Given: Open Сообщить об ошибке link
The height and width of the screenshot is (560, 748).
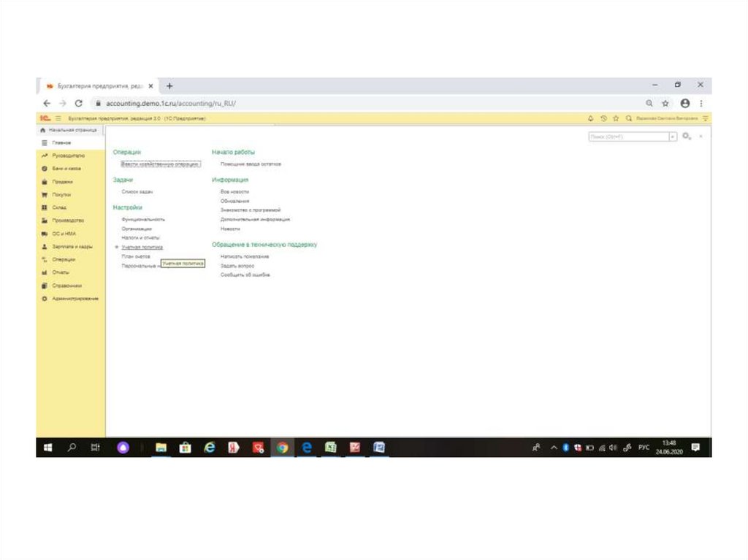Looking at the screenshot, I should pyautogui.click(x=245, y=275).
